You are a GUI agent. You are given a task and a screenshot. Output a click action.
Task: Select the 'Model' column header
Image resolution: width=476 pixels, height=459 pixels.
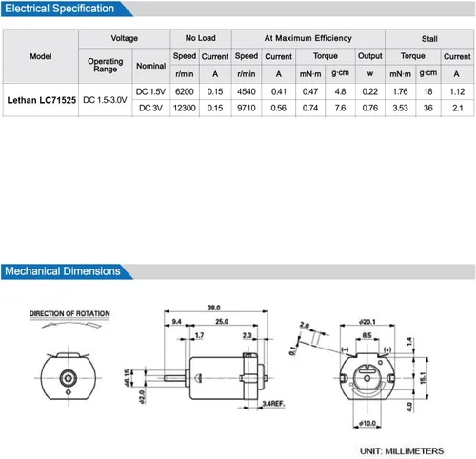[41, 56]
